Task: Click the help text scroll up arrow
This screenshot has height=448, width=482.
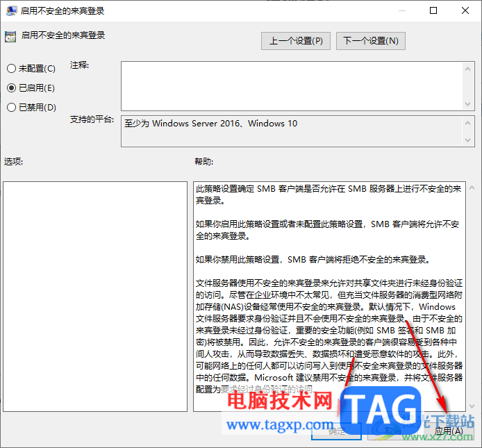Action: [x=472, y=188]
